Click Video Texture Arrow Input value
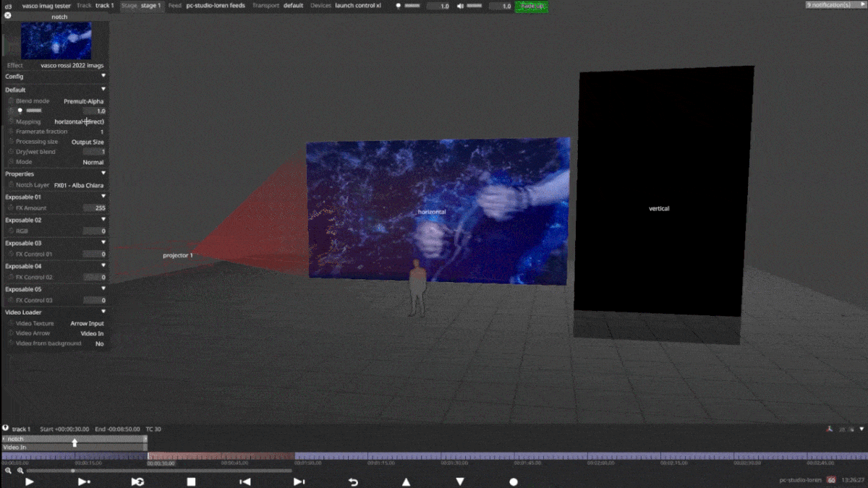This screenshot has height=488, width=868. pos(87,323)
